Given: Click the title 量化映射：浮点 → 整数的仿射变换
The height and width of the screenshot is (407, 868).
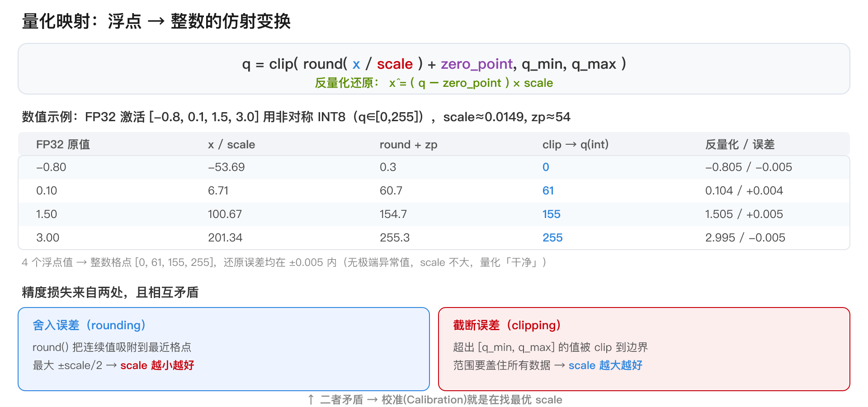Looking at the screenshot, I should (x=156, y=21).
